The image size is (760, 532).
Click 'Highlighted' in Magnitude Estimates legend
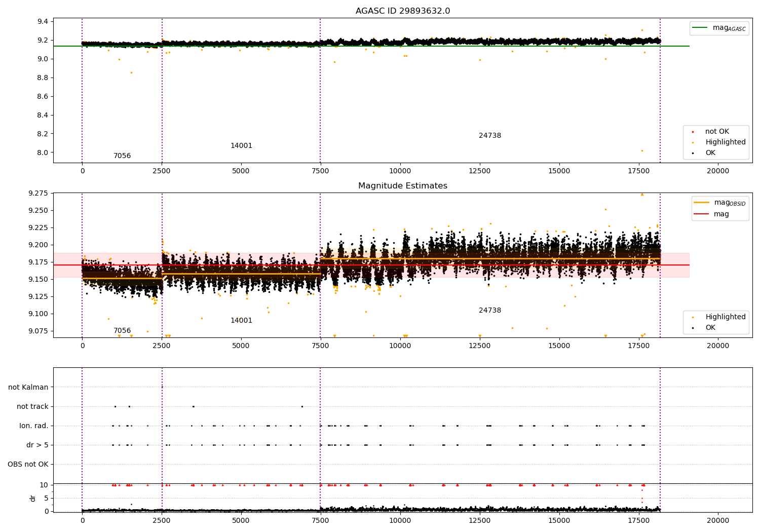tap(726, 317)
